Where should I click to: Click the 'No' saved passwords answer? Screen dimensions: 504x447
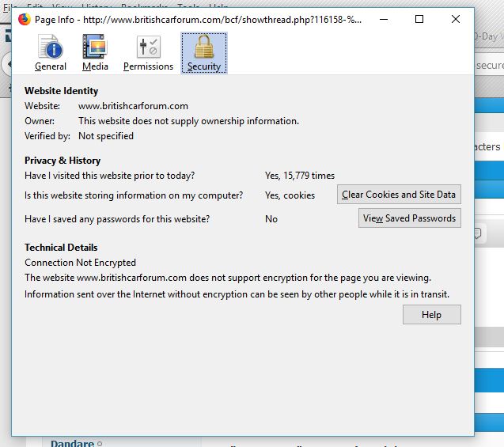(x=271, y=219)
